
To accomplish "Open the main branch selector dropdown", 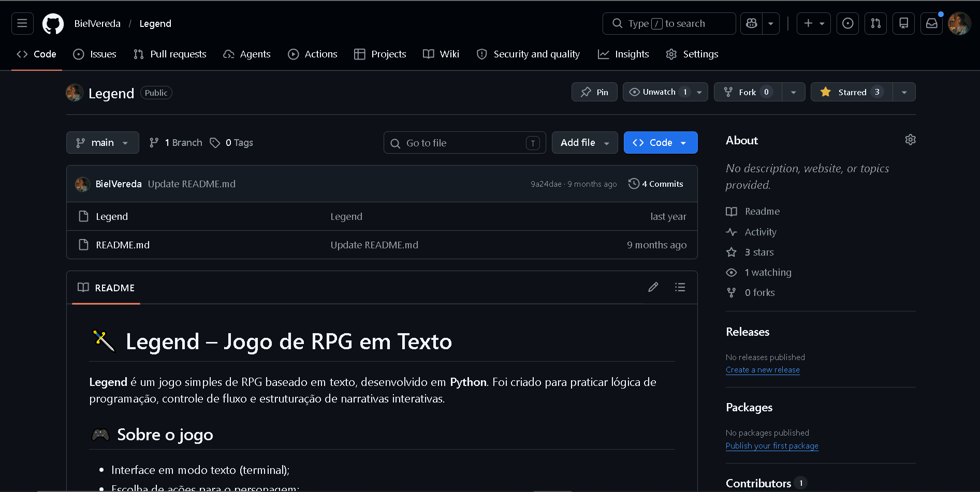I will 103,143.
